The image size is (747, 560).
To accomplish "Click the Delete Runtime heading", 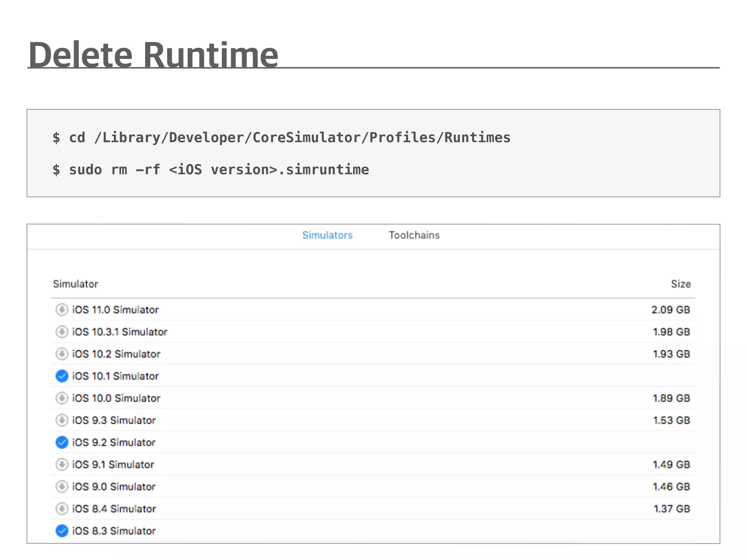I will tap(153, 55).
